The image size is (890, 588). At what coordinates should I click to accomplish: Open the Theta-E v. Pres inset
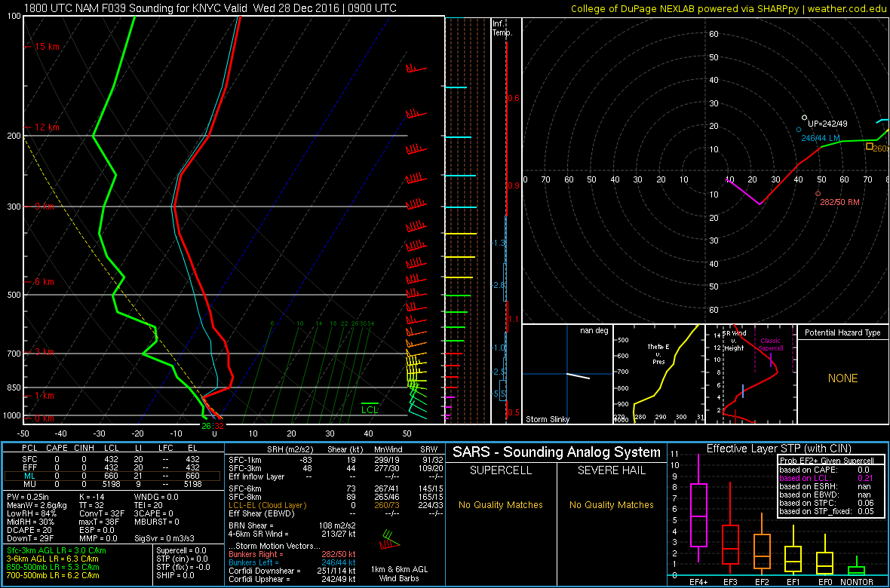pos(660,375)
